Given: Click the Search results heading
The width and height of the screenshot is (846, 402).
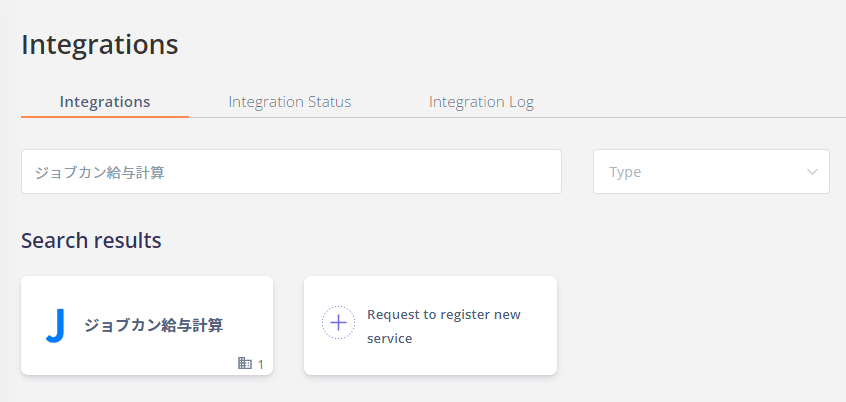Looking at the screenshot, I should (91, 241).
